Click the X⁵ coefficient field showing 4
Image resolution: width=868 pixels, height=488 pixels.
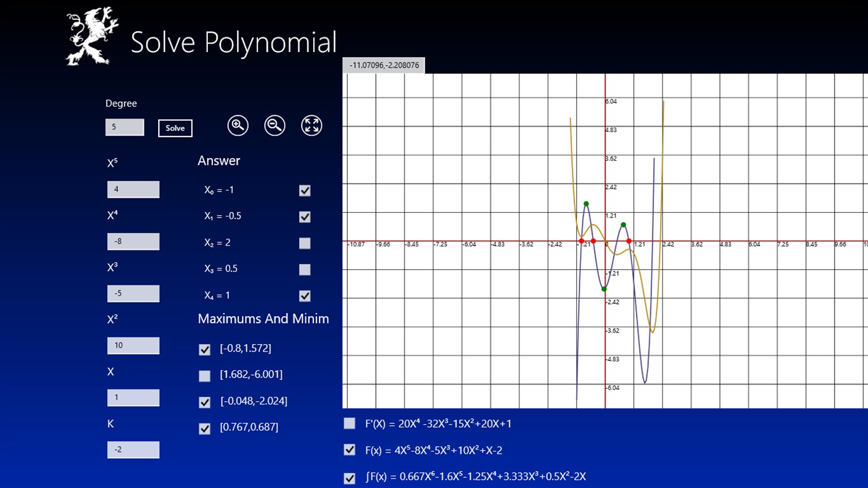click(x=133, y=189)
